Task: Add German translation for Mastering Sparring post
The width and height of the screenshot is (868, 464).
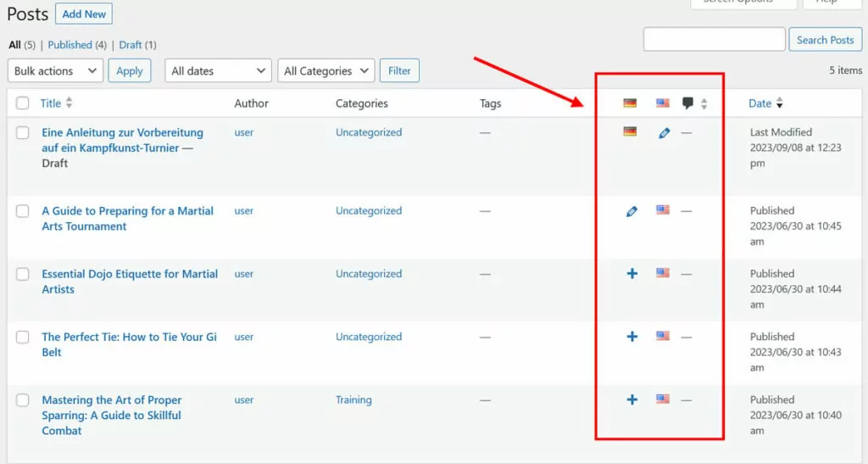Action: click(632, 400)
